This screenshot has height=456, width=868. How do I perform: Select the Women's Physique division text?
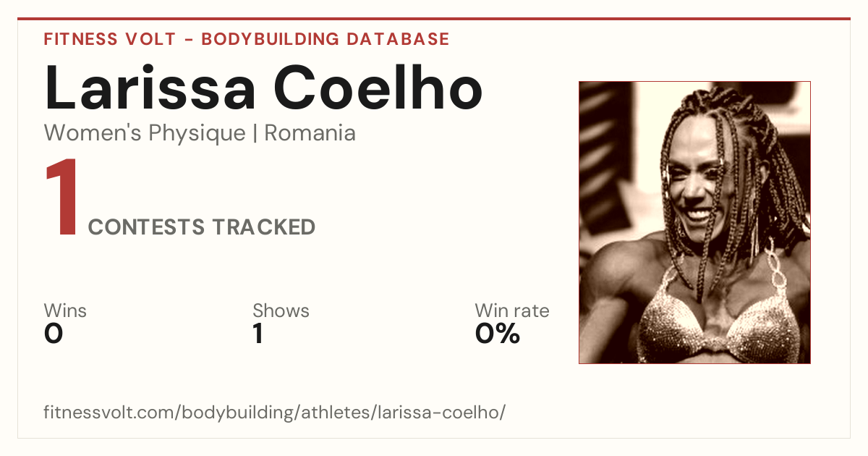click(x=145, y=133)
